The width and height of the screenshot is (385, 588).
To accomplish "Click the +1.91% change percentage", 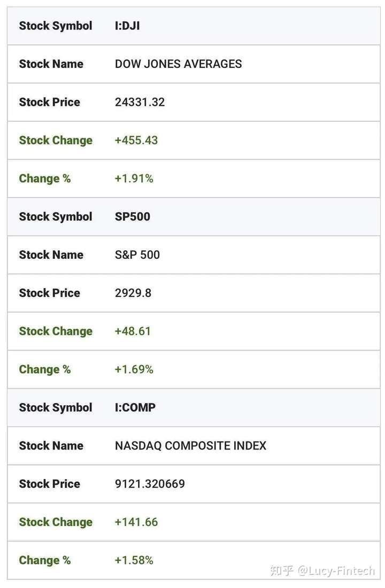I will 134,179.
